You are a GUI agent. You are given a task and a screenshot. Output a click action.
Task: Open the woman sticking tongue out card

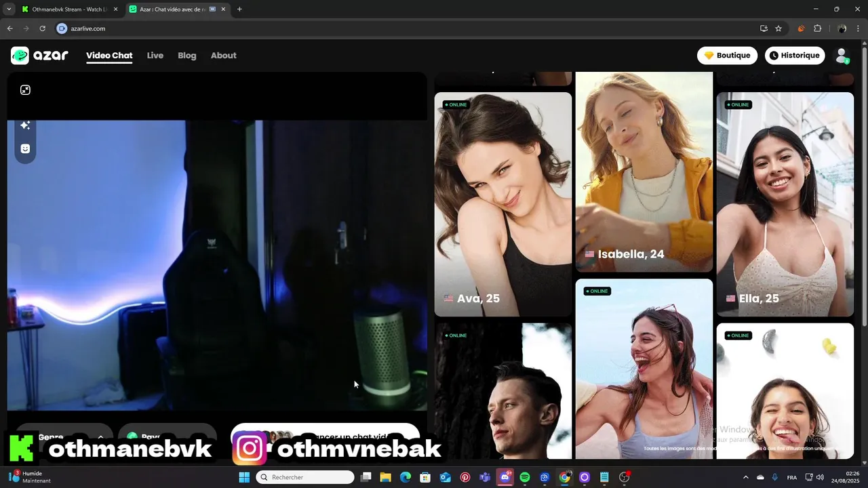tap(785, 391)
